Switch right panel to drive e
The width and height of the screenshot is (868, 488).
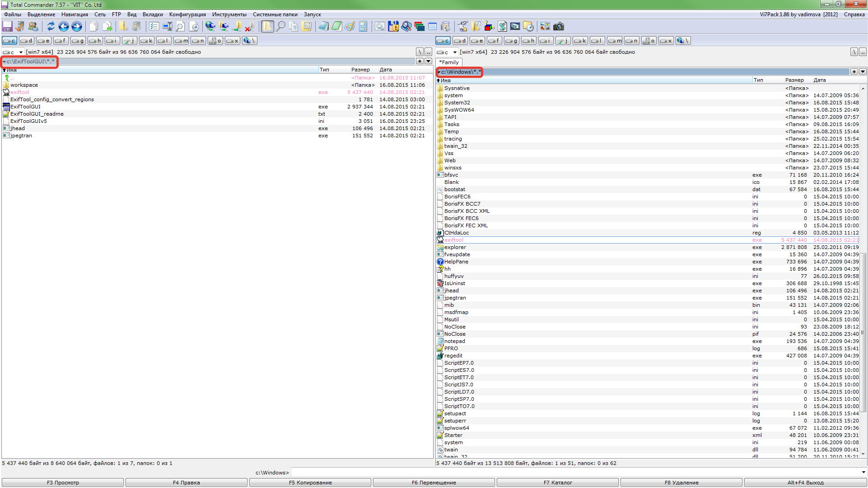click(x=477, y=41)
